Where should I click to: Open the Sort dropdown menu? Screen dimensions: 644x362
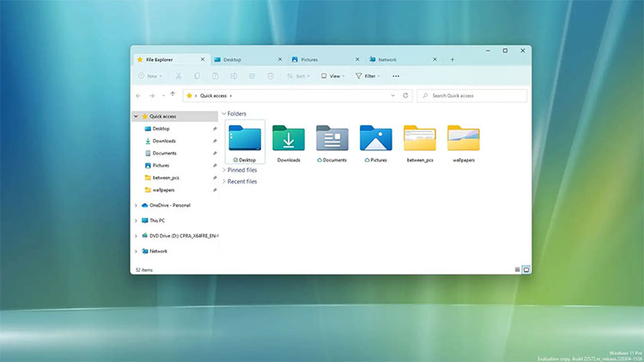(x=299, y=76)
